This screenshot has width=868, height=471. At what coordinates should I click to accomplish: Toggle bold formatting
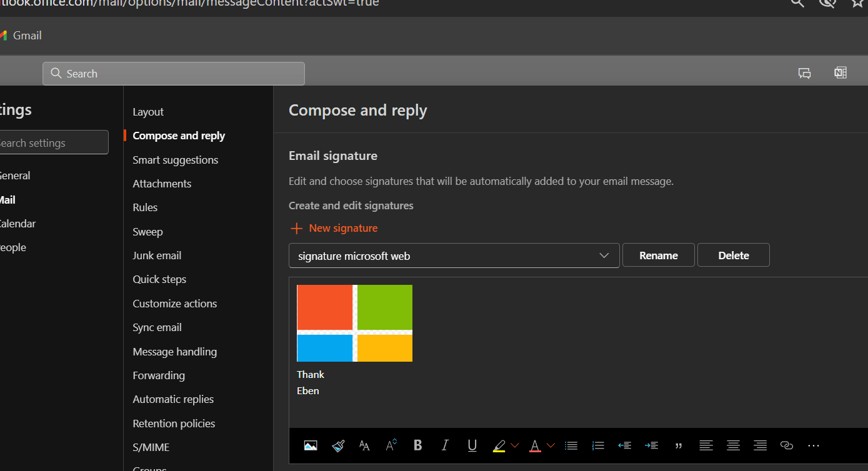point(418,445)
